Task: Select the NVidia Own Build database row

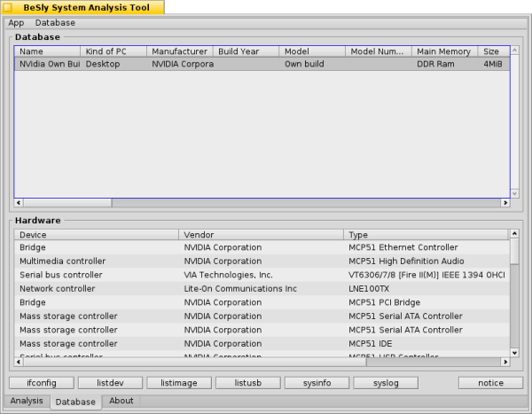Action: click(177, 65)
